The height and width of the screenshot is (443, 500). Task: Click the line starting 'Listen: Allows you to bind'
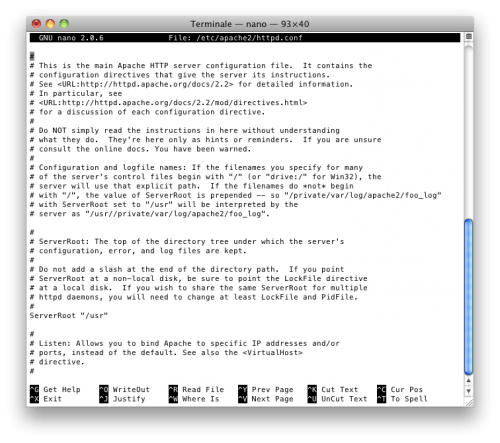click(185, 343)
